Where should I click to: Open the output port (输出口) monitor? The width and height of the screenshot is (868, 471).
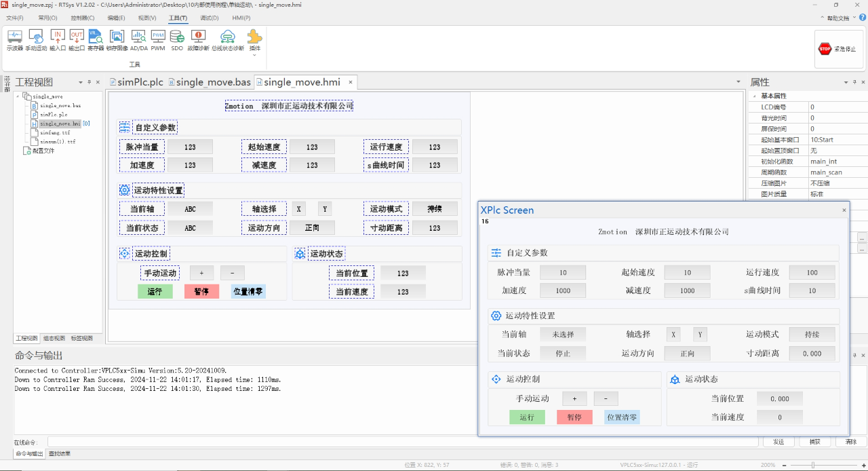[x=77, y=40]
